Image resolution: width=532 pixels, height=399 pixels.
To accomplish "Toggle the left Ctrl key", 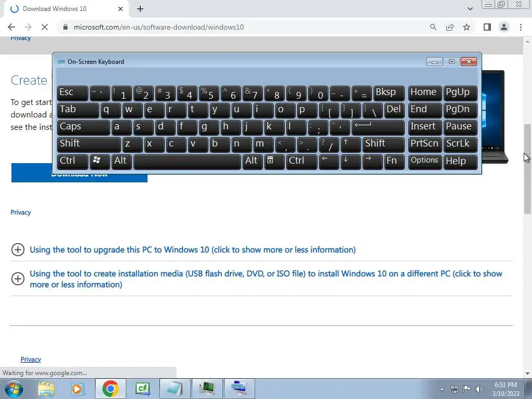I will click(73, 162).
